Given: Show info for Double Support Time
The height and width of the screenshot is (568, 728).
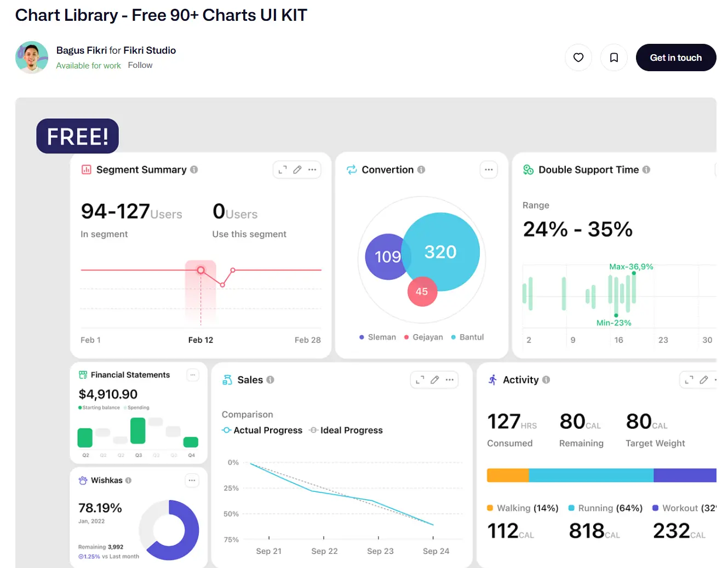Looking at the screenshot, I should coord(646,170).
